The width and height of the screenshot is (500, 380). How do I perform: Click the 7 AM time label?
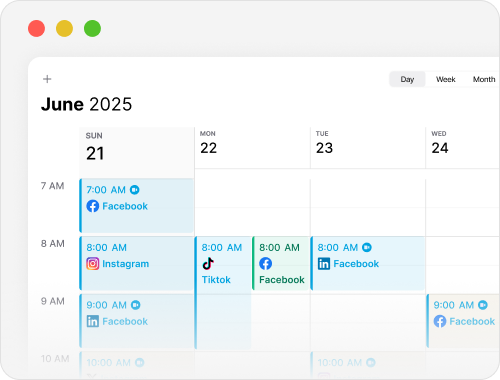click(x=52, y=186)
